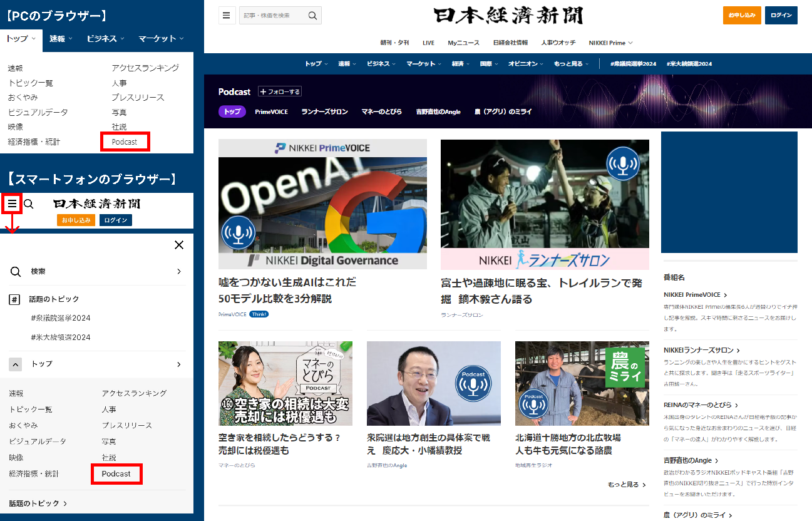Click the orange お申し込み button in the main header

coord(742,15)
